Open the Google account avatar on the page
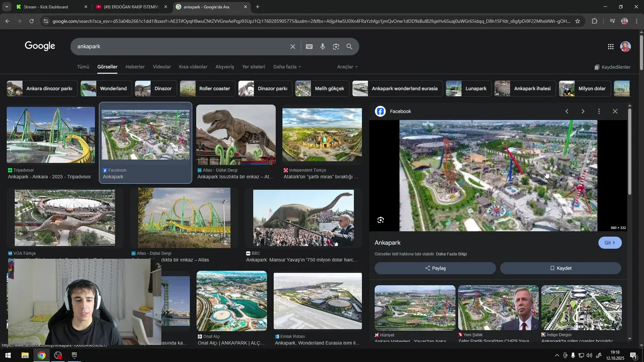This screenshot has width=644, height=362. [x=625, y=46]
